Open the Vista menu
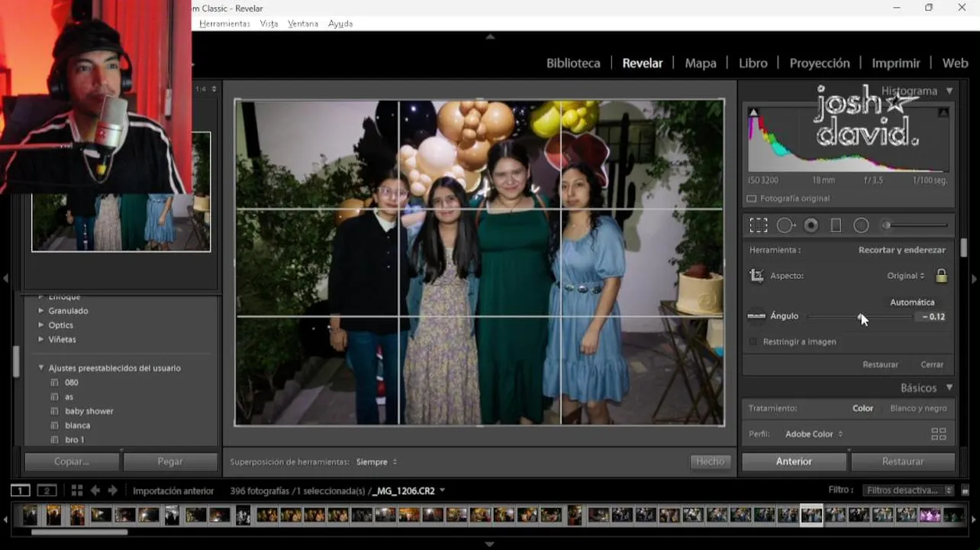This screenshot has width=980, height=550. 269,24
